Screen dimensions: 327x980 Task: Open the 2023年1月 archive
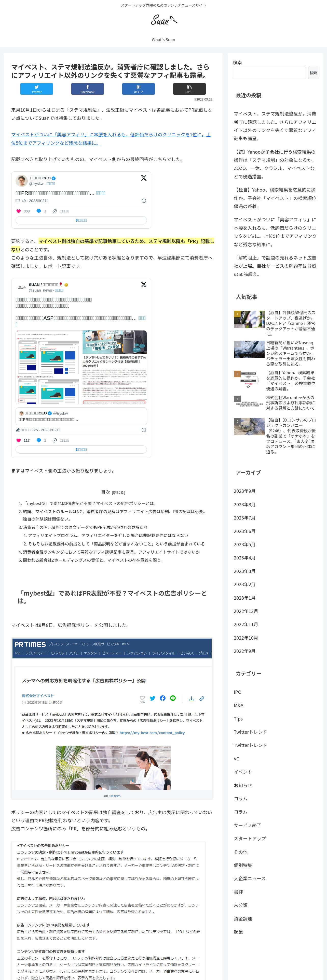coord(244,598)
